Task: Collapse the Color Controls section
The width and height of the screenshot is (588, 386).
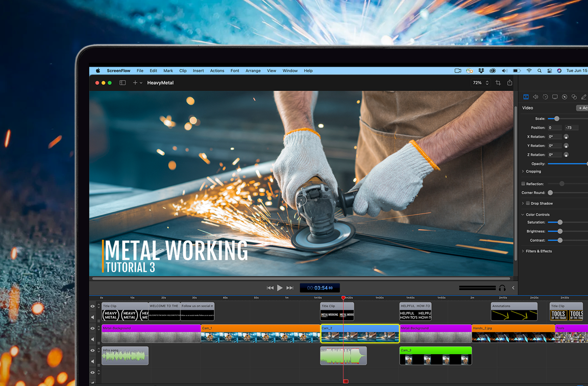Action: click(523, 214)
